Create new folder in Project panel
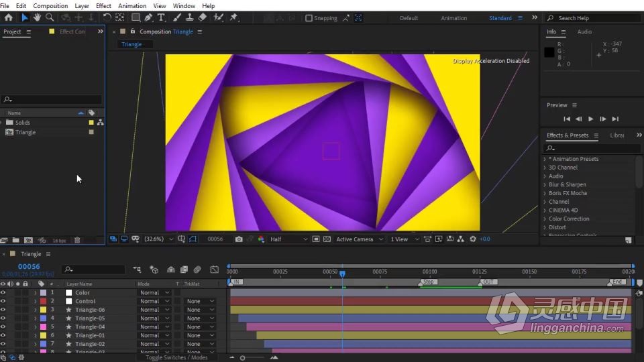Image resolution: width=644 pixels, height=362 pixels. [x=15, y=240]
